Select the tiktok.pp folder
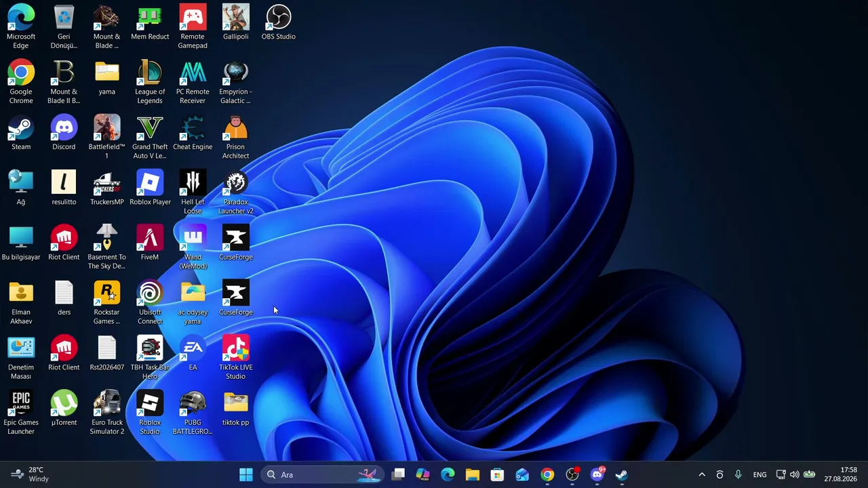 pyautogui.click(x=236, y=409)
